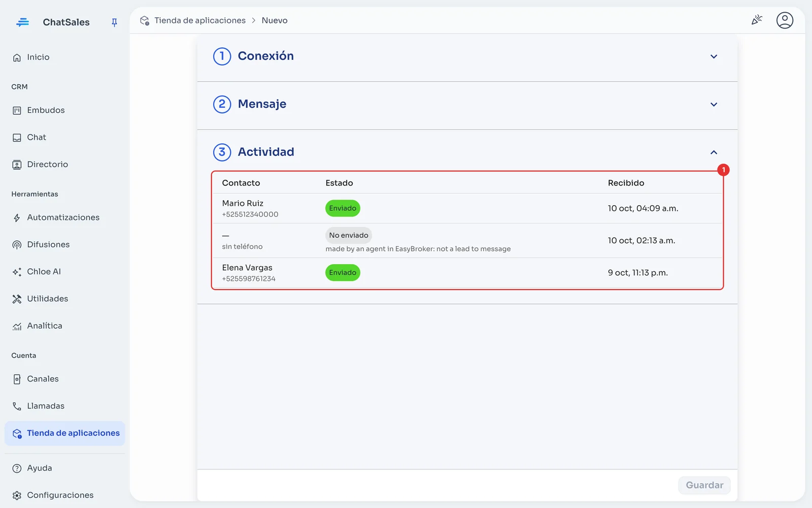Screen dimensions: 812x508
Task: Click the Directorio contacts icon
Action: pos(17,165)
